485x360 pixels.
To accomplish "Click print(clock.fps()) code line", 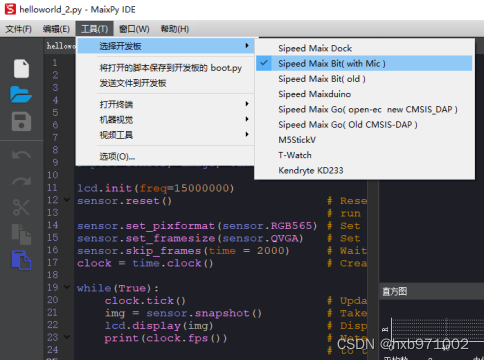I will [x=166, y=338].
